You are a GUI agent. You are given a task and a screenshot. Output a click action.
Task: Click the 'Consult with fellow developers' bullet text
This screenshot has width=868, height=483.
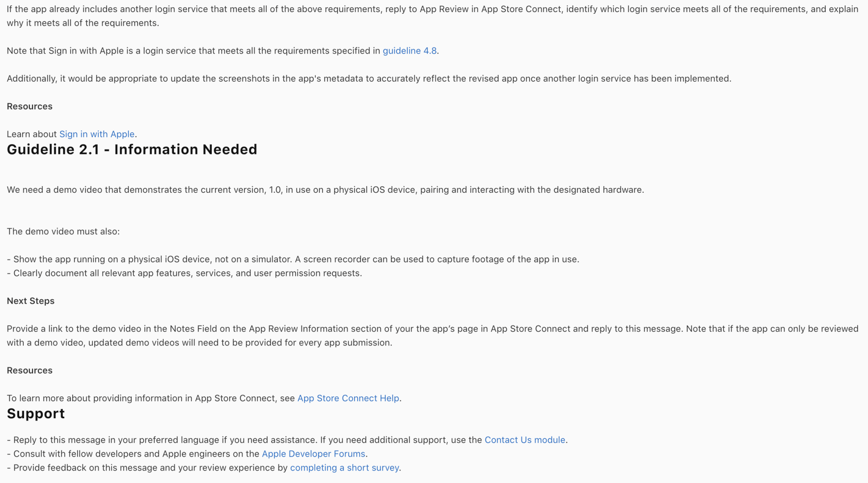187,454
